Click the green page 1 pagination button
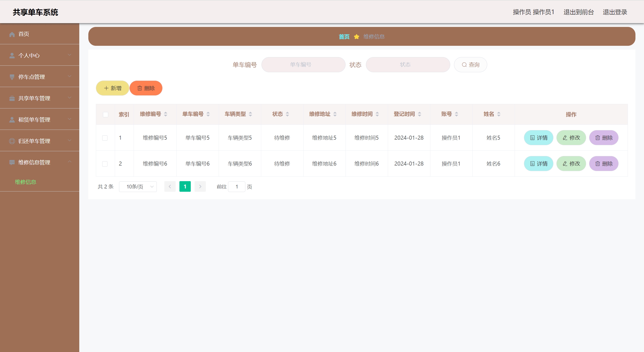644x352 pixels. tap(185, 187)
